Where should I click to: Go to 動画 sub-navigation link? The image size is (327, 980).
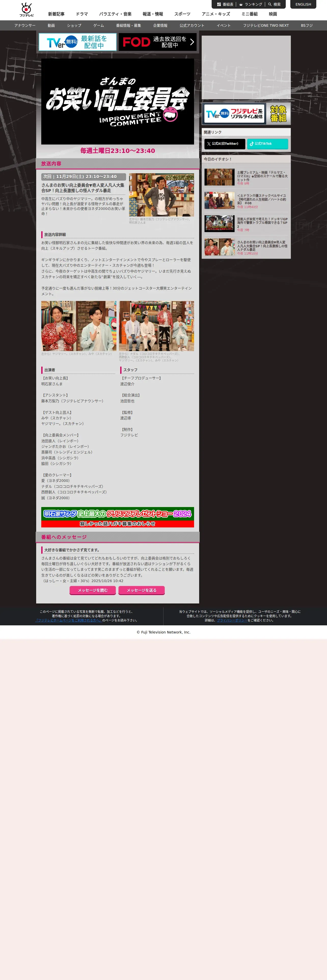51,25
